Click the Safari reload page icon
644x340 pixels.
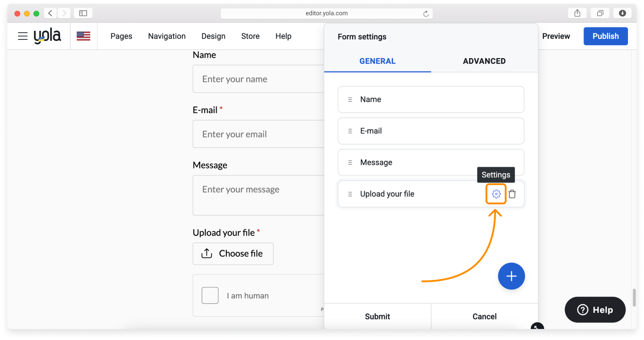[x=426, y=14]
